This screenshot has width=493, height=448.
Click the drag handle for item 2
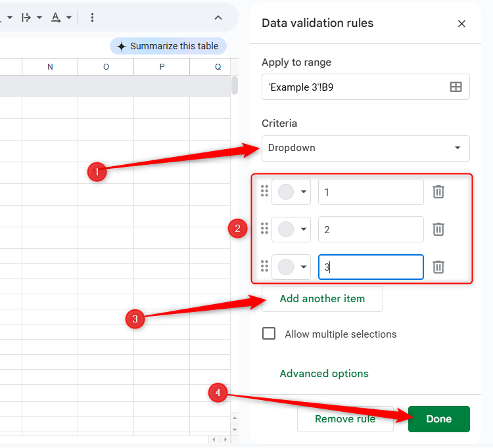[x=264, y=229]
